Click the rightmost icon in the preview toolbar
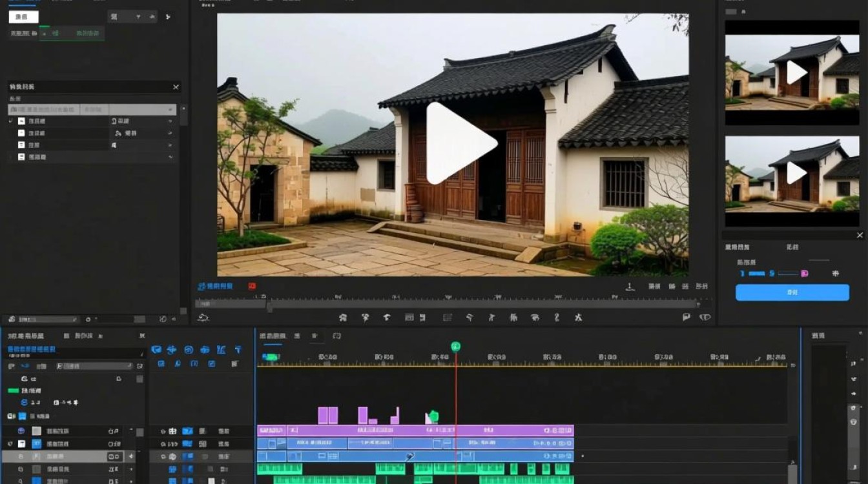This screenshot has height=484, width=868. click(x=705, y=318)
